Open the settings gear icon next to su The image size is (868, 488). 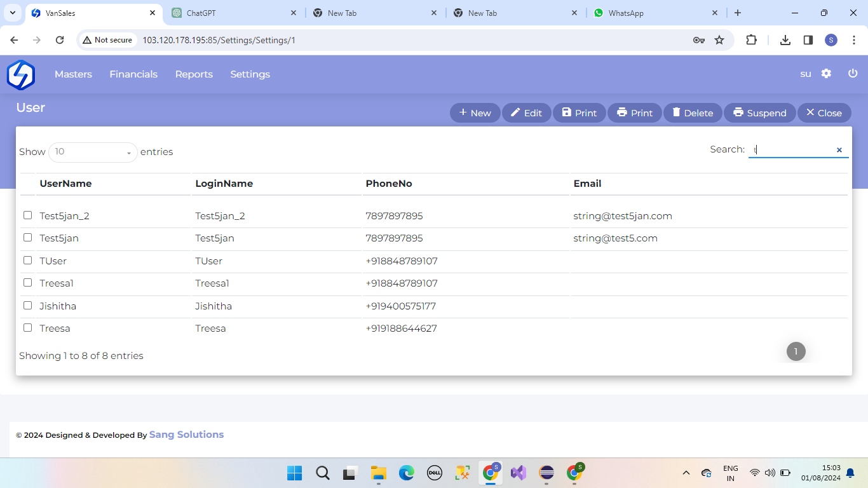pyautogui.click(x=826, y=74)
